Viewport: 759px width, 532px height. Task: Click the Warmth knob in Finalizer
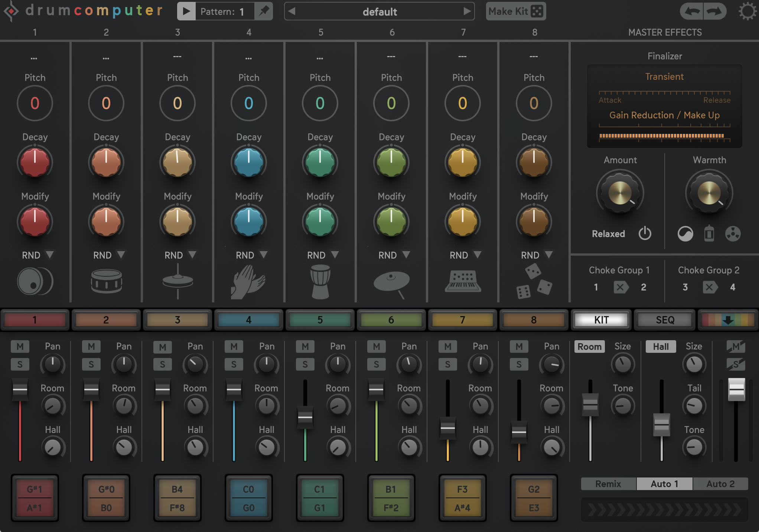(x=709, y=192)
